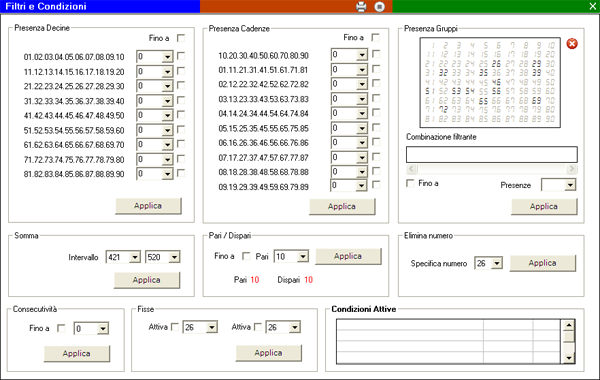Toggle Fino a in Presenza Gruppi
This screenshot has width=600, height=380.
410,183
